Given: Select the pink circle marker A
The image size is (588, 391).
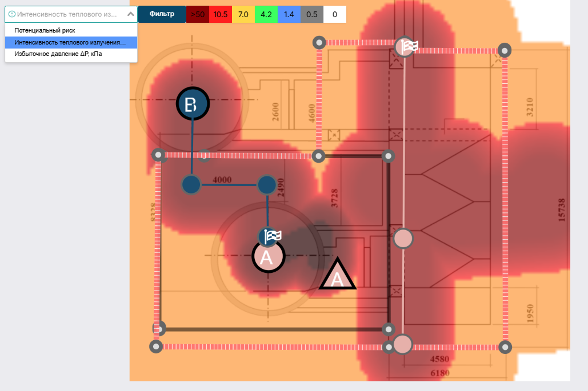Looking at the screenshot, I should (x=268, y=256).
